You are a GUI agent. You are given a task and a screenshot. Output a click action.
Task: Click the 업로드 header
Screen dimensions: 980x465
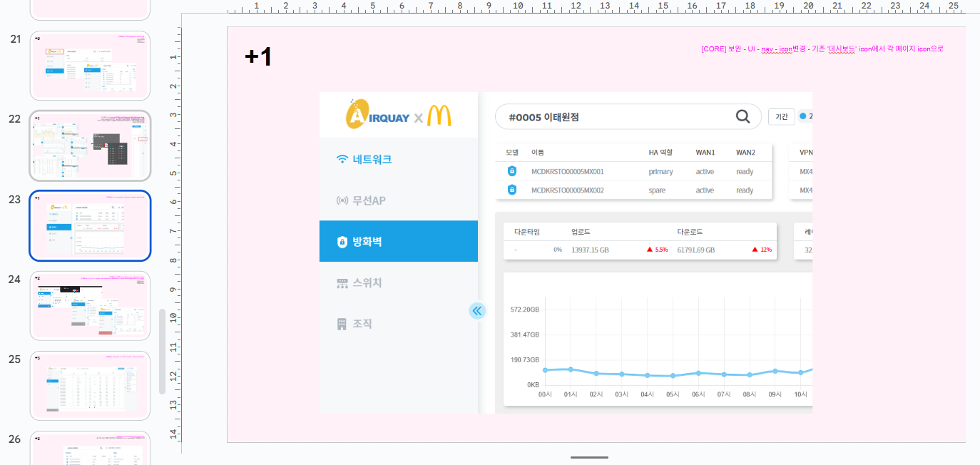(x=581, y=232)
